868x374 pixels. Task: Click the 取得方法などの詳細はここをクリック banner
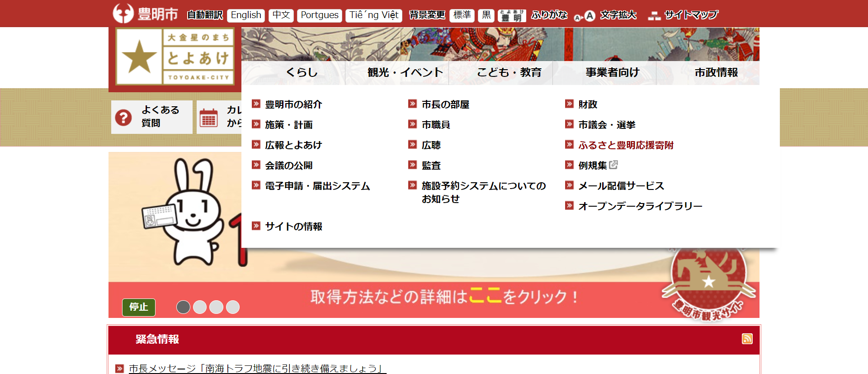pyautogui.click(x=444, y=297)
